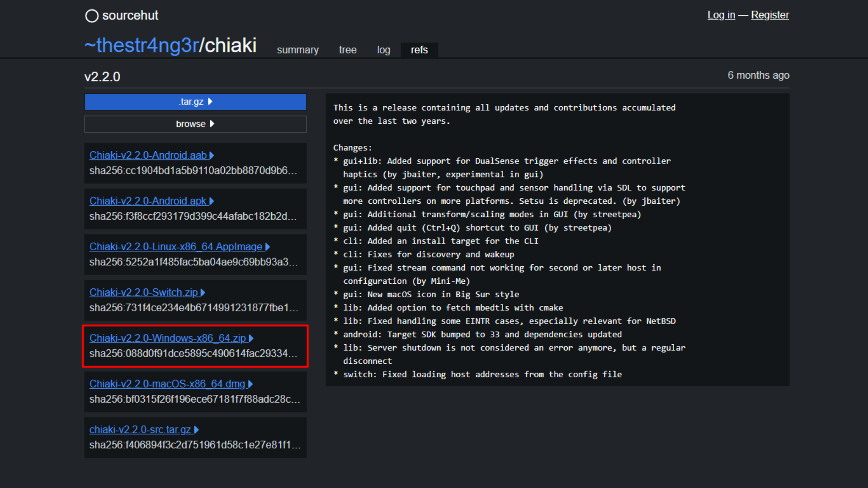Download Chiaki-v2.2.0-Linux-x86_64.AppImage
868x488 pixels.
coord(175,247)
